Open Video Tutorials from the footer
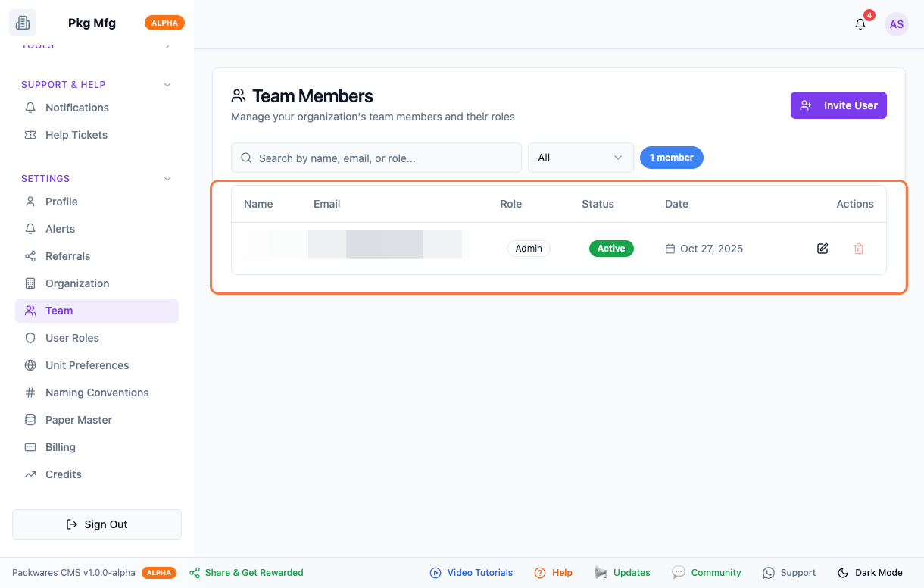 click(x=471, y=573)
